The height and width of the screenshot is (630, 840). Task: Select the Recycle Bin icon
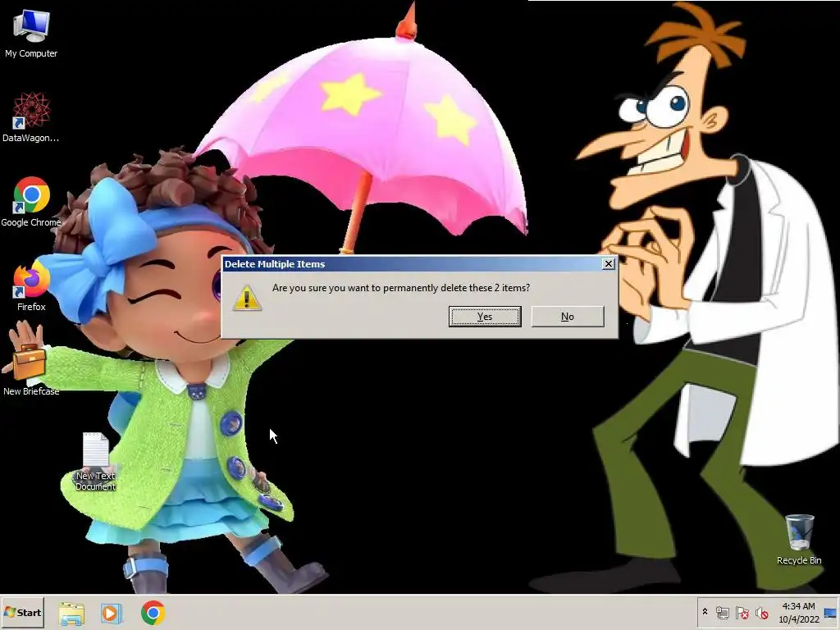tap(799, 540)
